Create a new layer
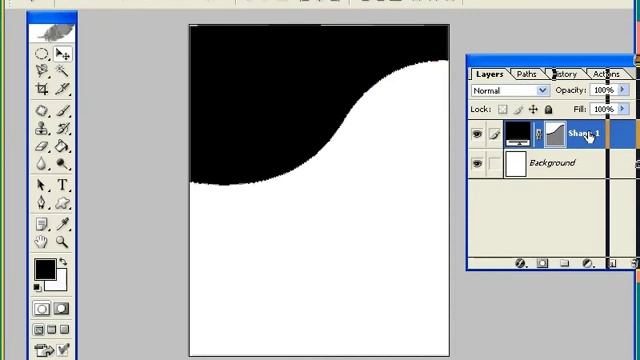640x360 pixels. [612, 263]
